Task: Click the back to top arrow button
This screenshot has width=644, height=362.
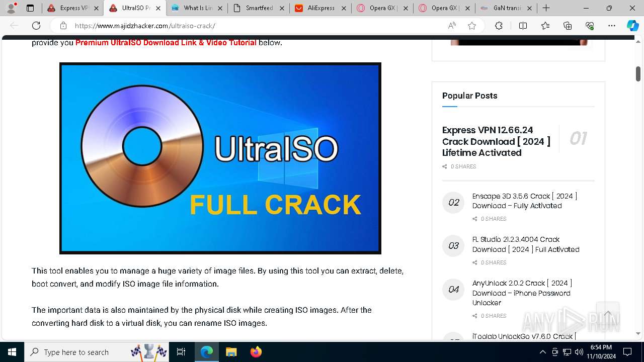Action: pos(607,314)
